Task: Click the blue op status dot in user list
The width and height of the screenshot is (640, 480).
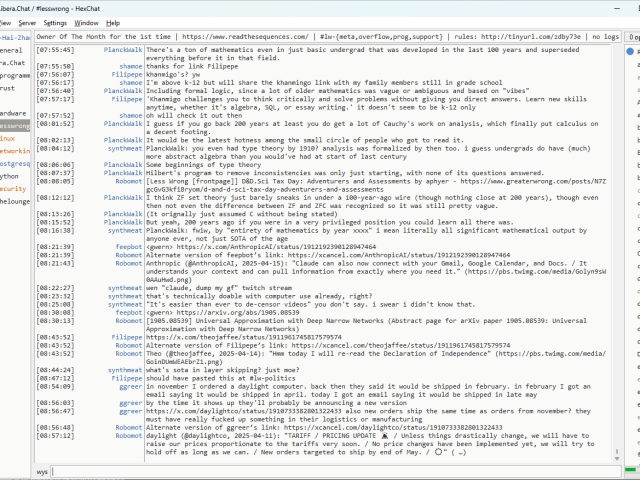Action: click(x=630, y=51)
